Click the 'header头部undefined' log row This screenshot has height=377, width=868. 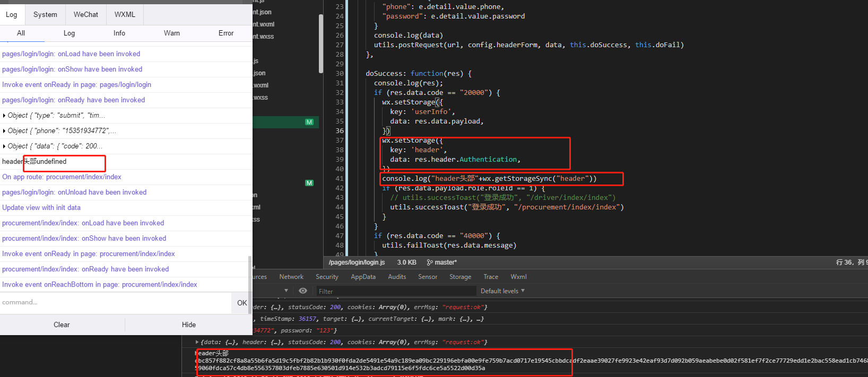point(126,161)
